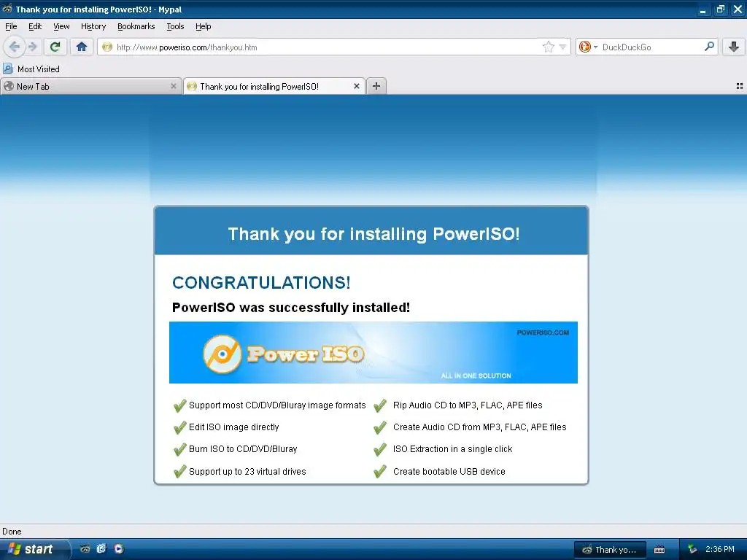Click Rip Audio CD to MP3 text
Viewport: 747px width, 560px height.
point(468,405)
